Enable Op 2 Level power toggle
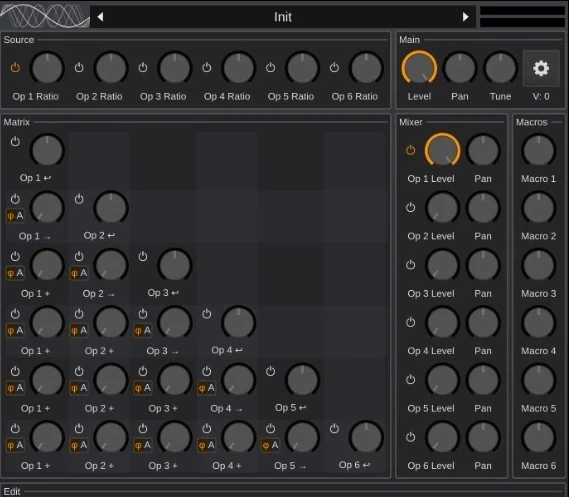 pyautogui.click(x=410, y=208)
